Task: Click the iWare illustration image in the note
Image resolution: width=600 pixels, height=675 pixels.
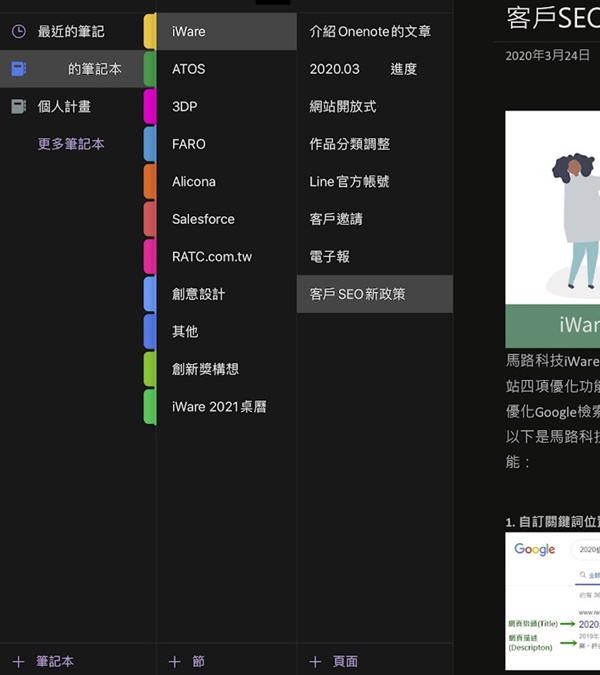Action: click(x=553, y=229)
